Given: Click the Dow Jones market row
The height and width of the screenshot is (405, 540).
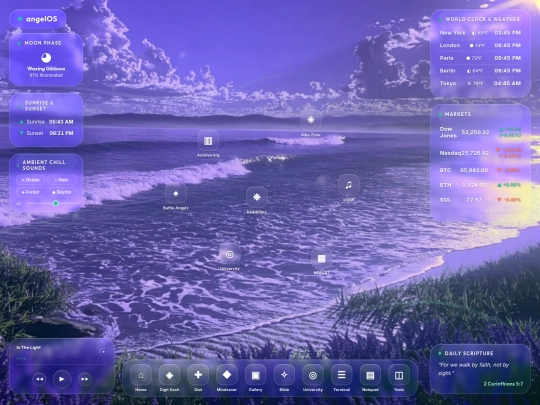Looking at the screenshot, I should coord(480,132).
